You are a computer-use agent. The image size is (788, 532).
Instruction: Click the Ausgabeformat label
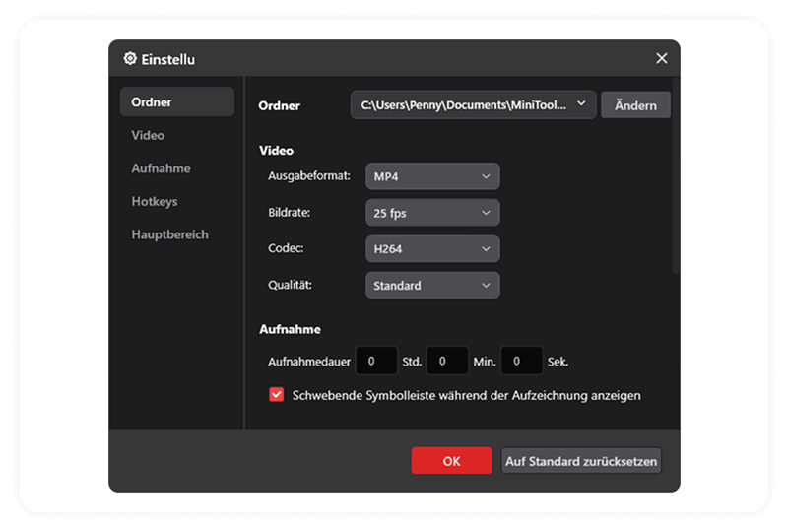click(x=309, y=176)
